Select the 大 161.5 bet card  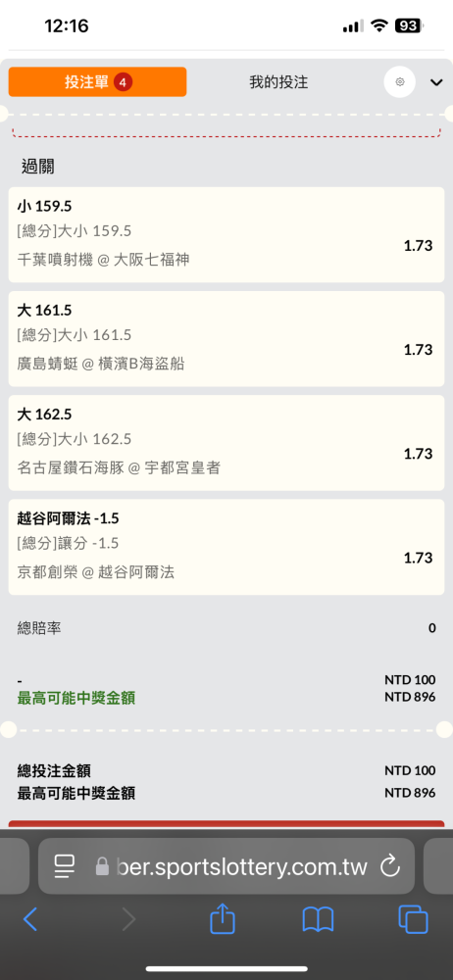tap(226, 338)
